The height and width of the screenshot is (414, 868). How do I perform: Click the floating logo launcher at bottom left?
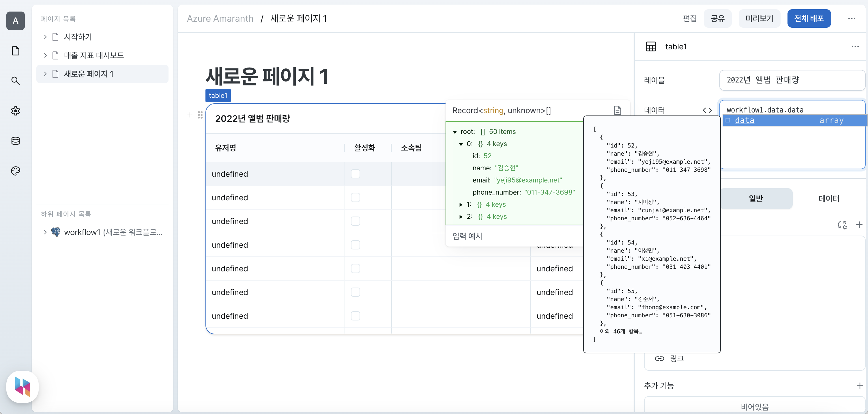click(23, 387)
